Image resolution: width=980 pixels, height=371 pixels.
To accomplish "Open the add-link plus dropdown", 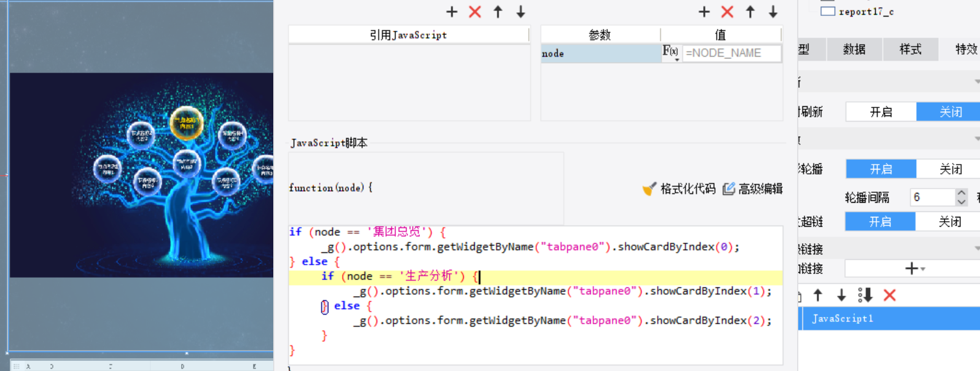I will click(914, 268).
